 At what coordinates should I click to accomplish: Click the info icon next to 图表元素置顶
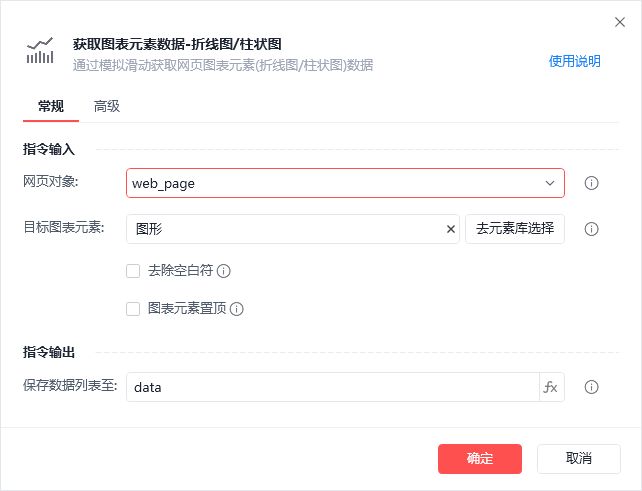pyautogui.click(x=237, y=309)
